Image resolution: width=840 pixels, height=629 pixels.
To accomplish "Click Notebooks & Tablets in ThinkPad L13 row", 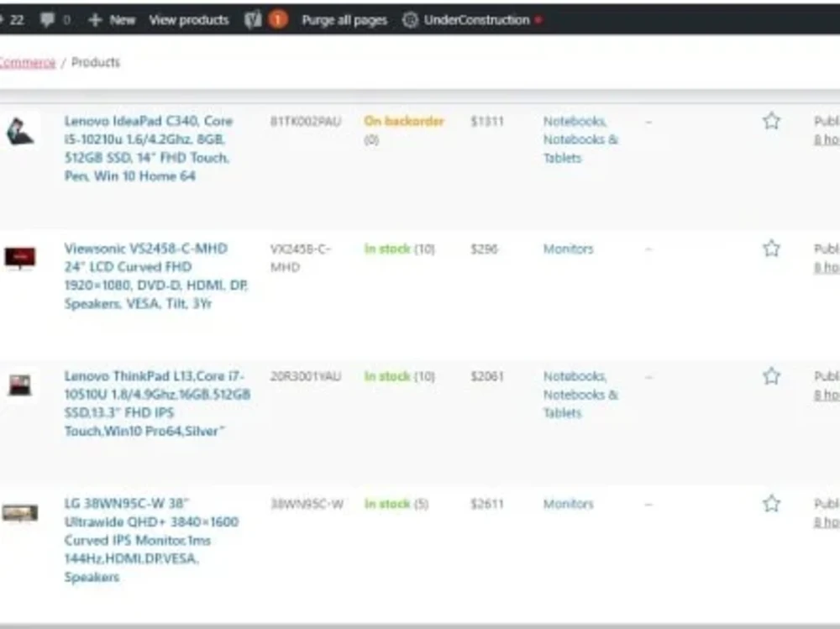I will point(580,404).
